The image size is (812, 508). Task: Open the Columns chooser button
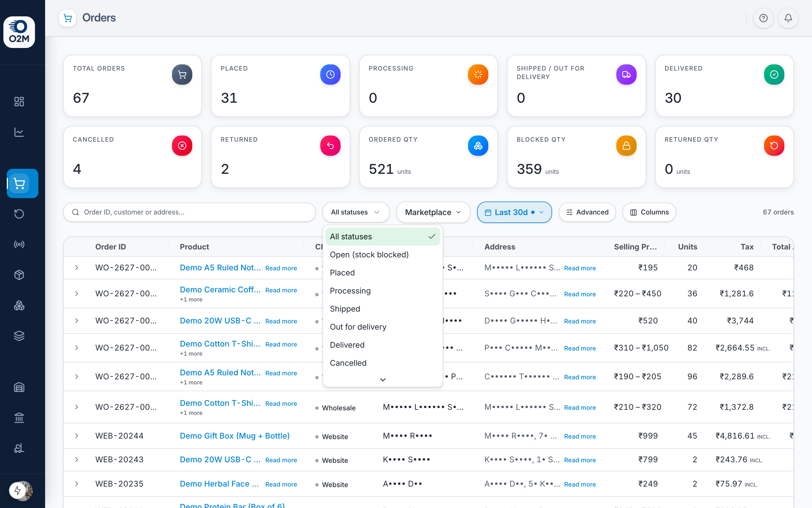click(649, 212)
